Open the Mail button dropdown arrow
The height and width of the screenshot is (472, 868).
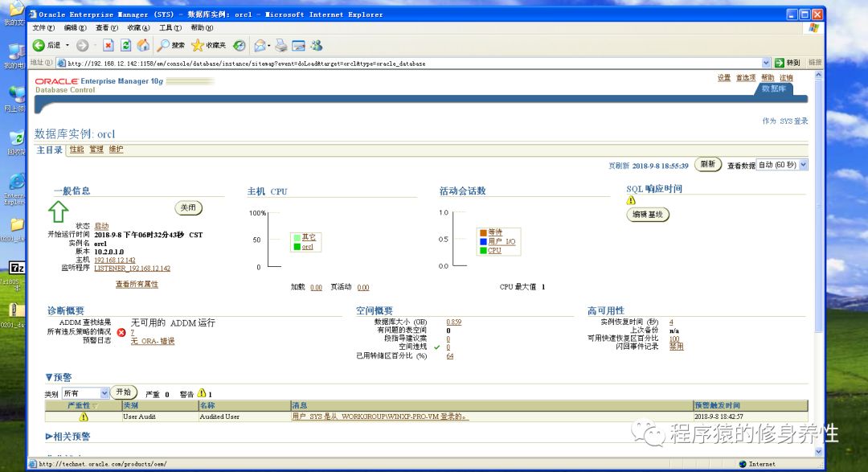(x=269, y=45)
